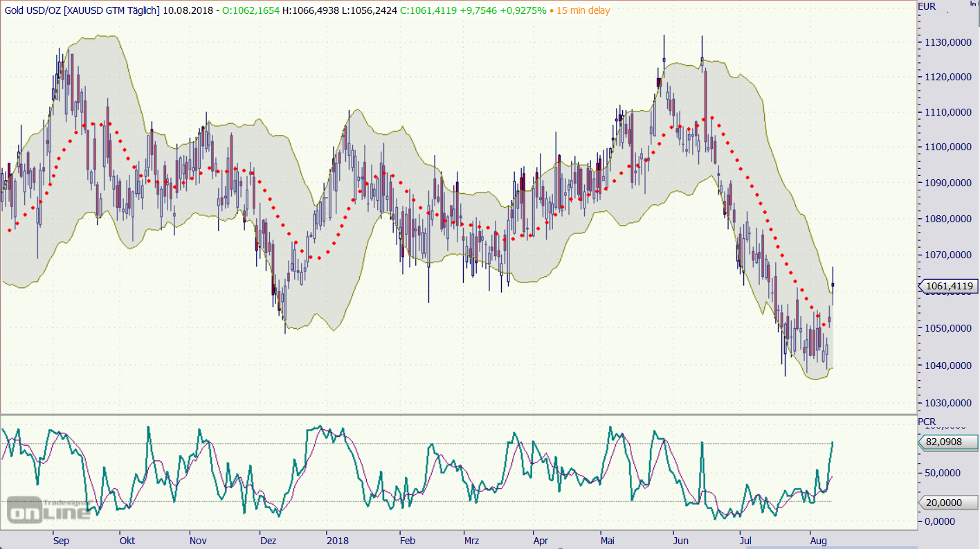Click the 1070,0000 price axis label
980x549 pixels.
tap(948, 255)
